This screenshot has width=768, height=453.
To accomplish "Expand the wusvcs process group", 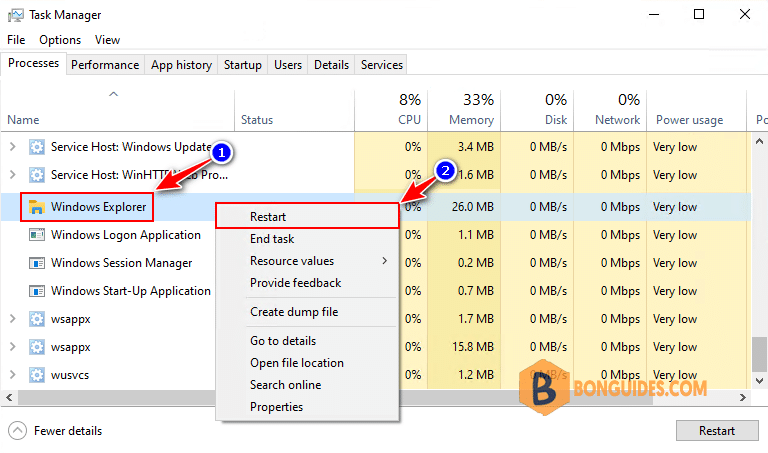I will 13,375.
